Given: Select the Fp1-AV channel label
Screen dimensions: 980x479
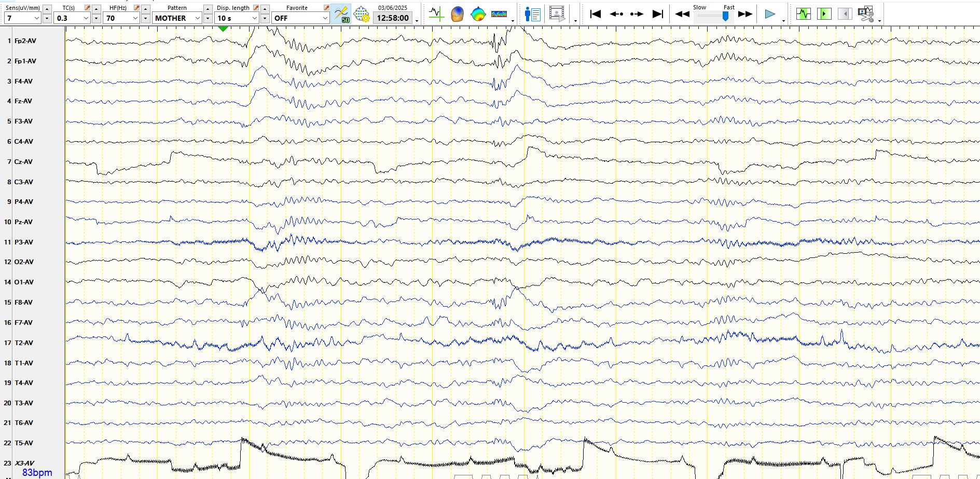Looking at the screenshot, I should coord(25,61).
